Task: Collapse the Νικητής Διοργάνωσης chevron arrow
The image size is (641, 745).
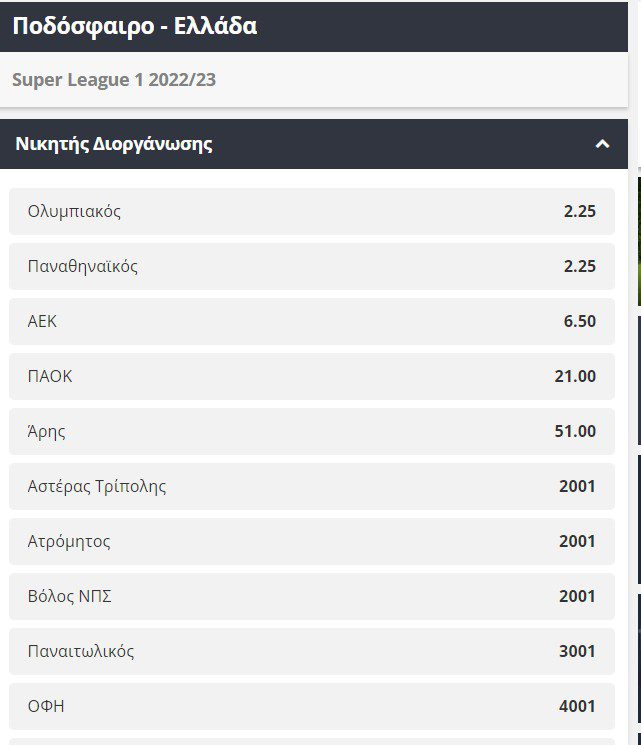Action: (x=602, y=144)
